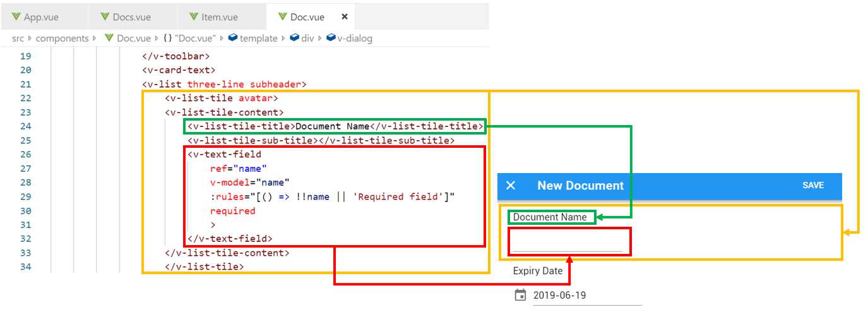868x312 pixels.
Task: Click the New Document dialog title
Action: click(x=580, y=185)
